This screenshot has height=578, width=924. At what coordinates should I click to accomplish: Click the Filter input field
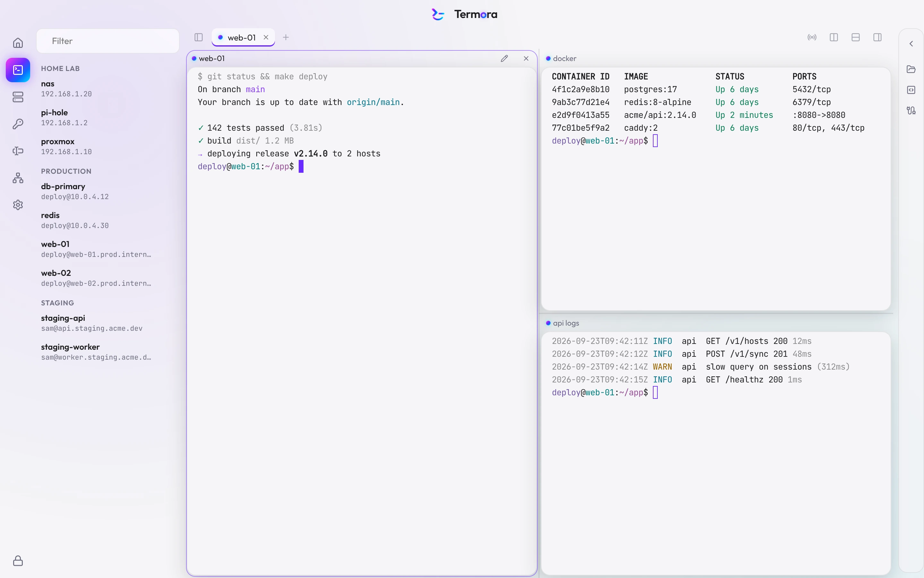pyautogui.click(x=108, y=41)
